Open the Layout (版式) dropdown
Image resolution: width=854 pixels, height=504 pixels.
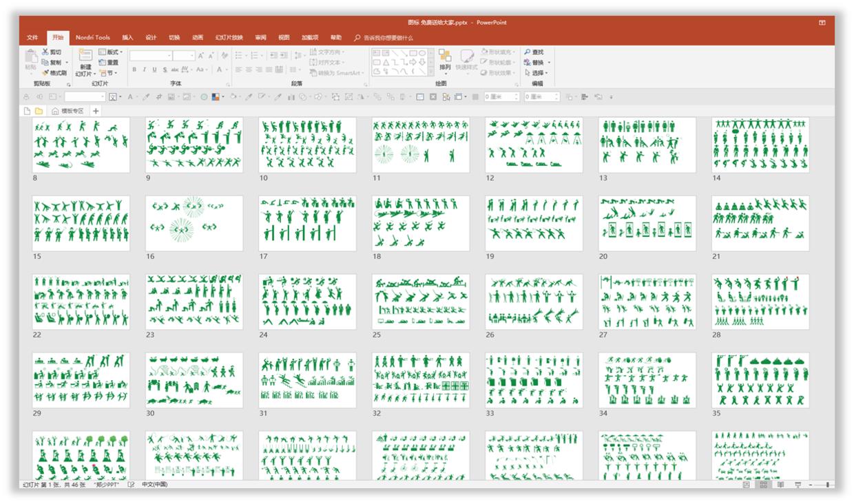[111, 52]
